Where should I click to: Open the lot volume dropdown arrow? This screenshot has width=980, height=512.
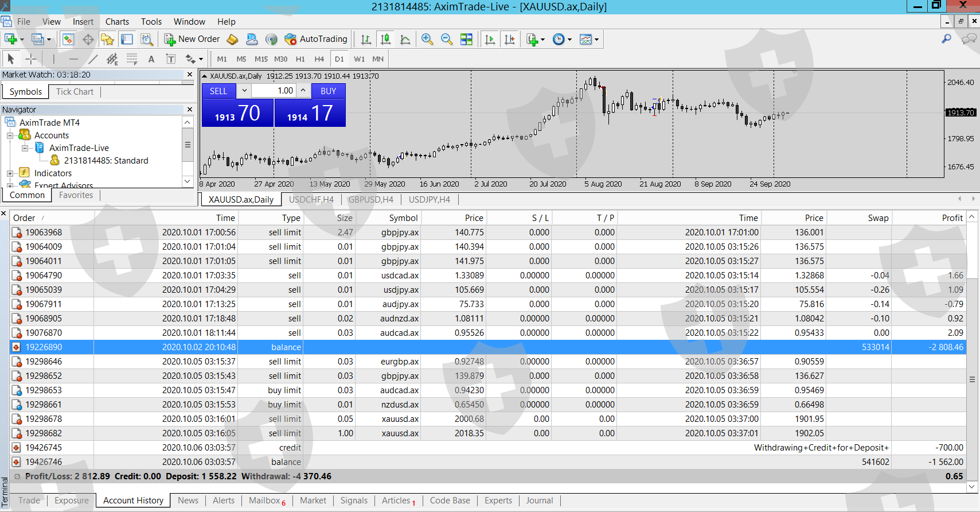pyautogui.click(x=244, y=91)
